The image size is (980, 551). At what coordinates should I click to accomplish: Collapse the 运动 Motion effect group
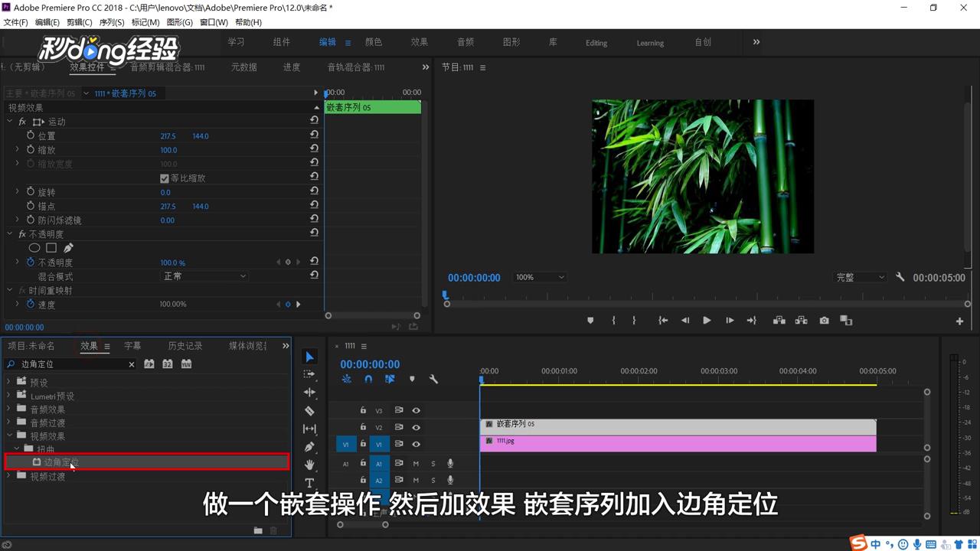[10, 122]
